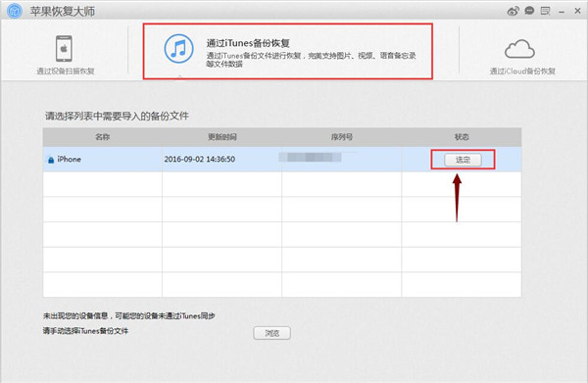
Task: Click the 苹果恢复大师 app logo icon
Action: coord(15,11)
